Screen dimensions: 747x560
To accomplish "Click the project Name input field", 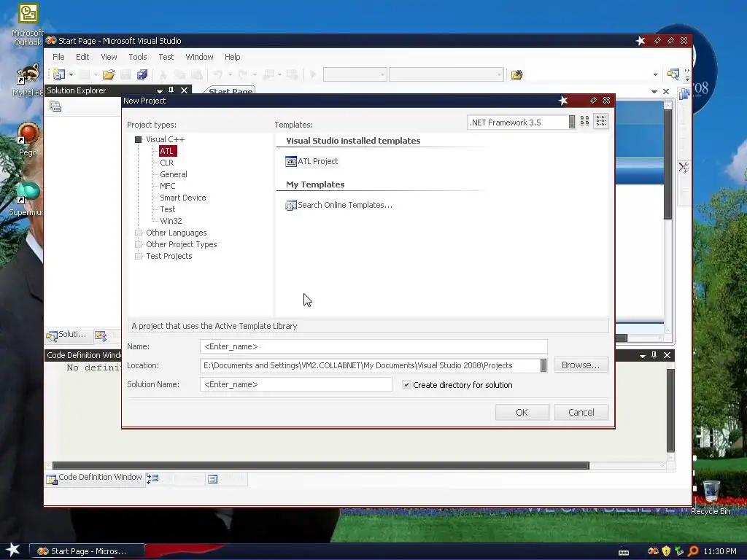I will pos(373,346).
